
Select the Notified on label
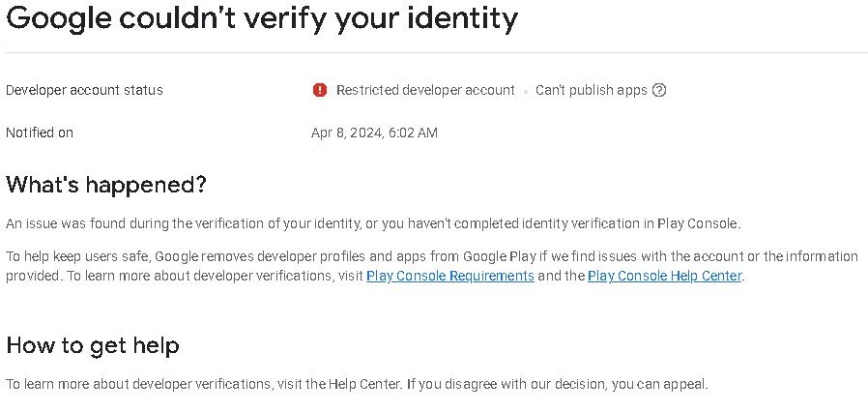click(x=40, y=132)
